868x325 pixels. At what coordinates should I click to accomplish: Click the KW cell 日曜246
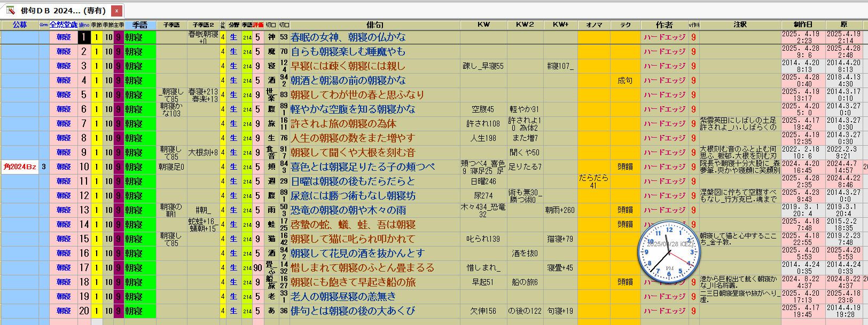pos(483,181)
